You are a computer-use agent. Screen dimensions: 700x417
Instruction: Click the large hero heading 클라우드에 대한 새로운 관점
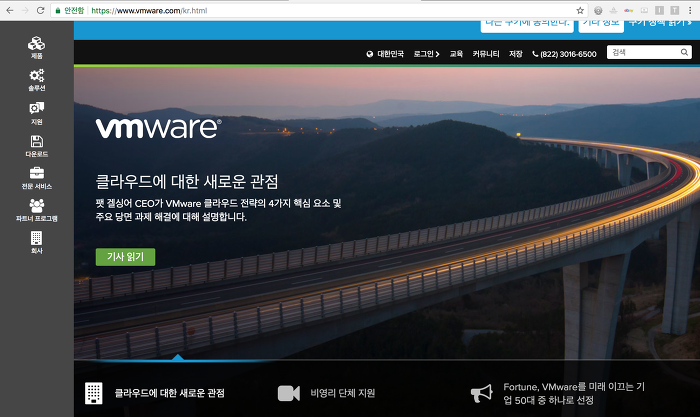pos(187,182)
